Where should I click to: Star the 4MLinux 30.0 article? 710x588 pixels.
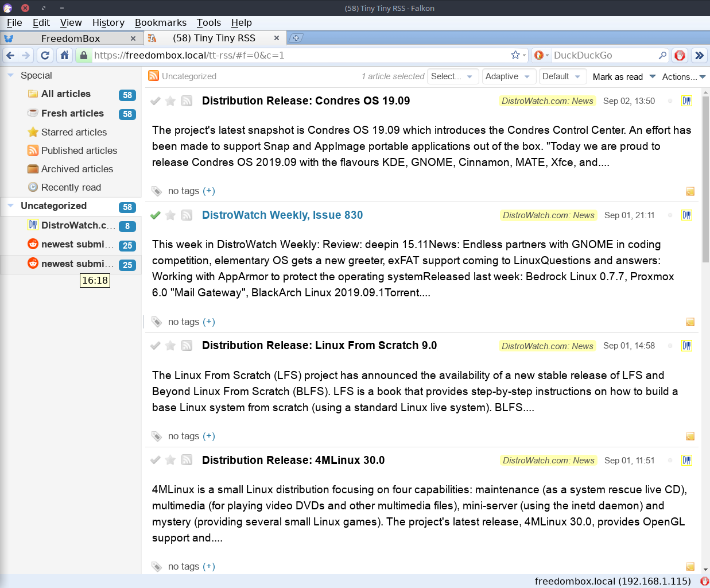(x=170, y=461)
